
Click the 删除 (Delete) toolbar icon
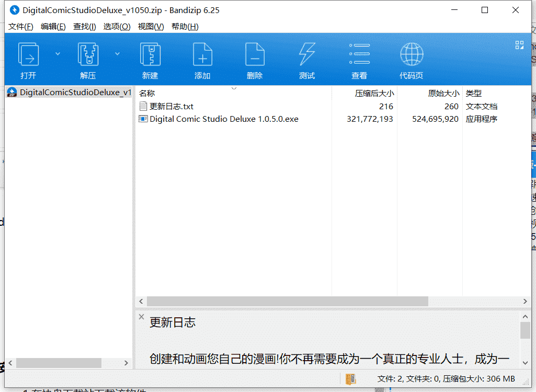click(255, 60)
